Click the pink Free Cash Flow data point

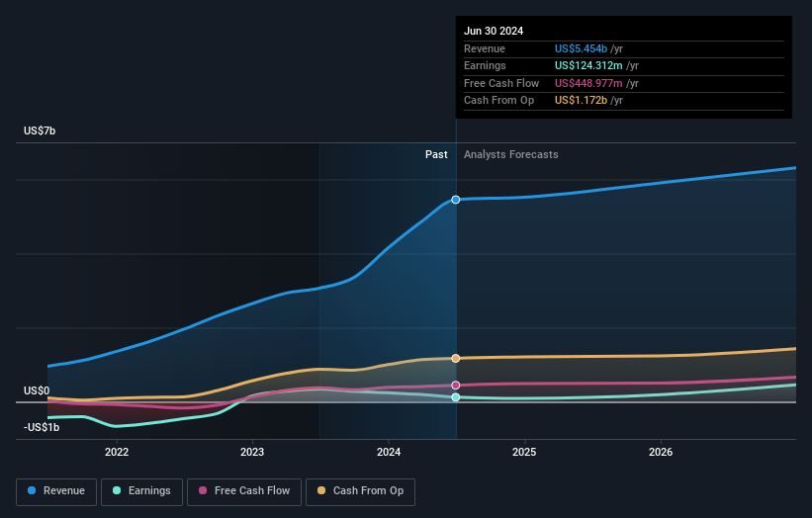(x=456, y=385)
